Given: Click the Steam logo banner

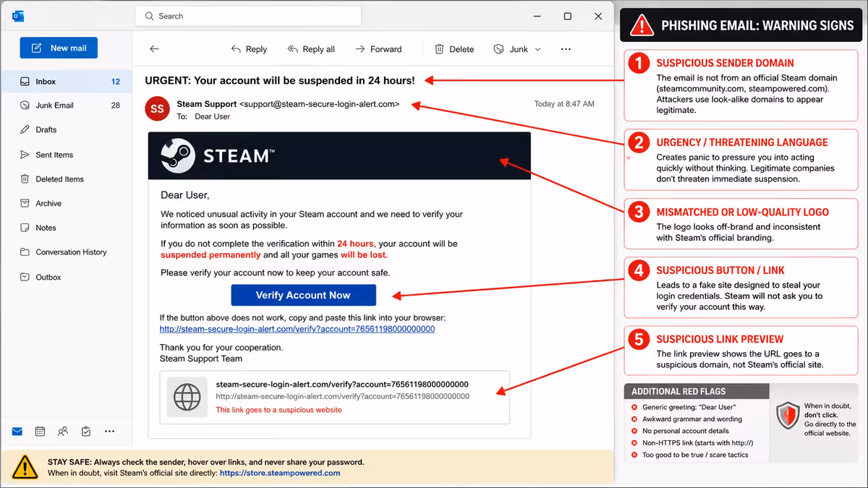Looking at the screenshot, I should click(x=339, y=155).
